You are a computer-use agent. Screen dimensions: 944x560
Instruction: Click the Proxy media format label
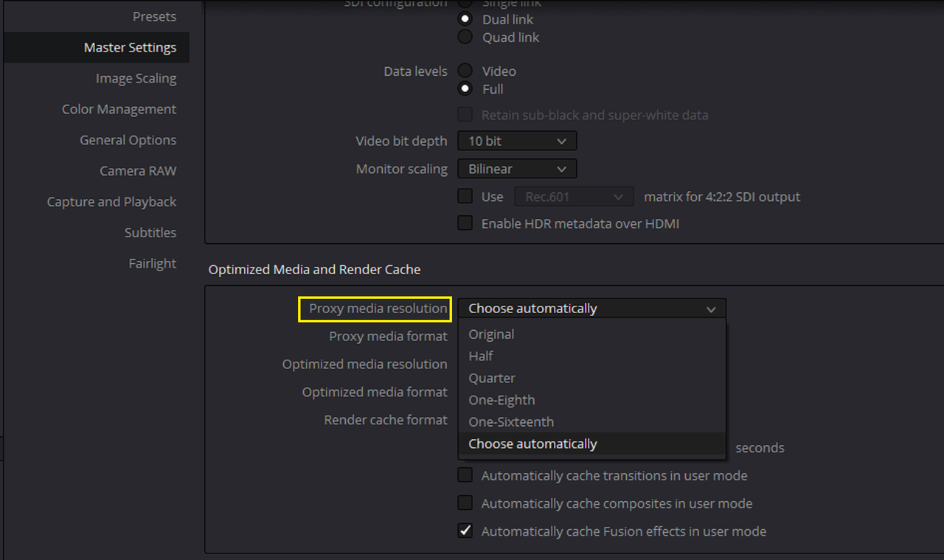[388, 336]
